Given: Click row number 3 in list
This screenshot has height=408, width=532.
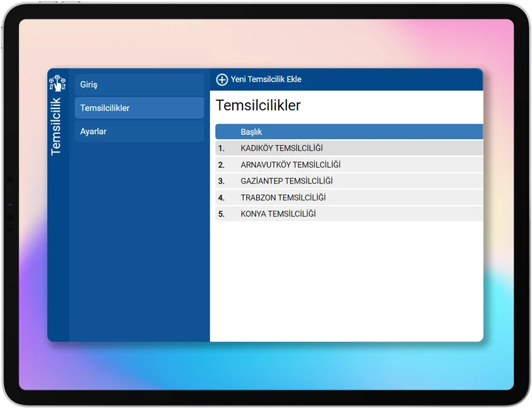Looking at the screenshot, I should (x=222, y=181).
